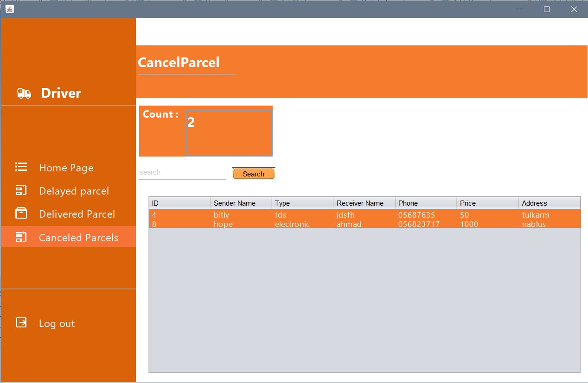
Task: Click the Receiver Name column header
Action: pyautogui.click(x=364, y=203)
